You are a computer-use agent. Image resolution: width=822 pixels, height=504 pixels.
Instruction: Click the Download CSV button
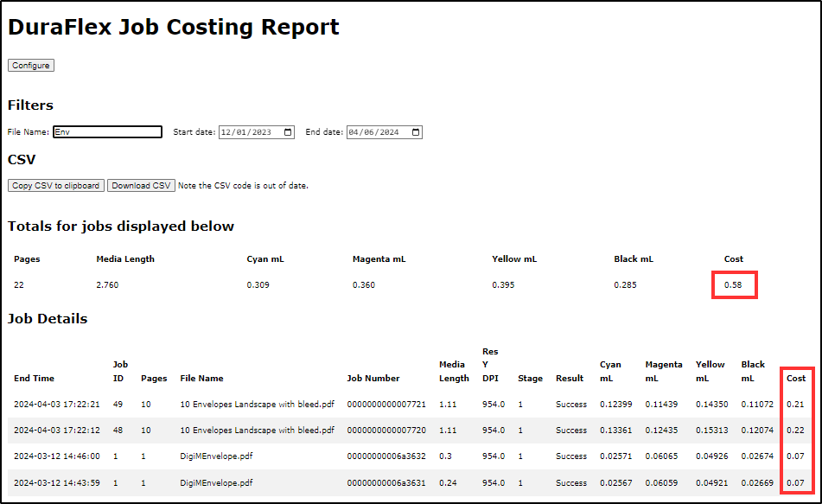(x=141, y=186)
